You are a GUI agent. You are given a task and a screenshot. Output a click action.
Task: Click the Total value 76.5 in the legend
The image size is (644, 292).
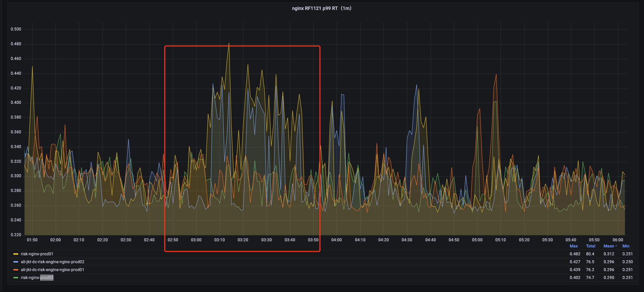point(590,262)
